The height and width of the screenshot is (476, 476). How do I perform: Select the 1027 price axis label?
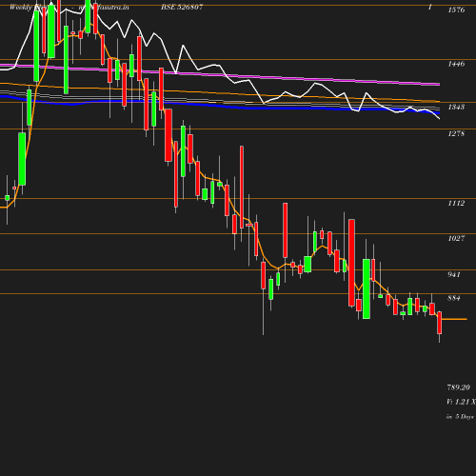456,238
